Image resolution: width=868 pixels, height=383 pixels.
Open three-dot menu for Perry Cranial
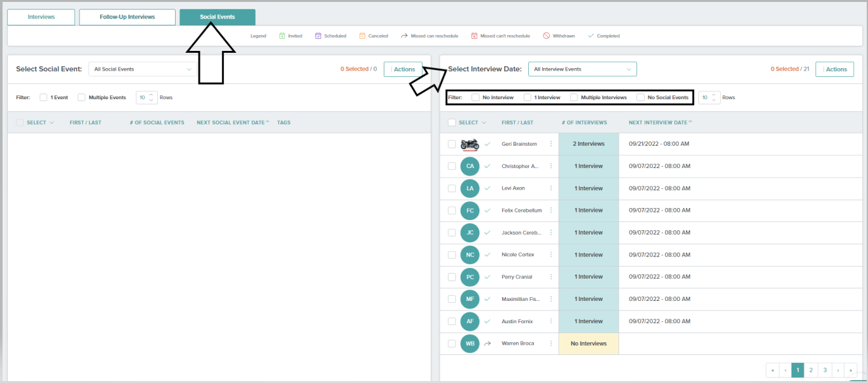[551, 277]
